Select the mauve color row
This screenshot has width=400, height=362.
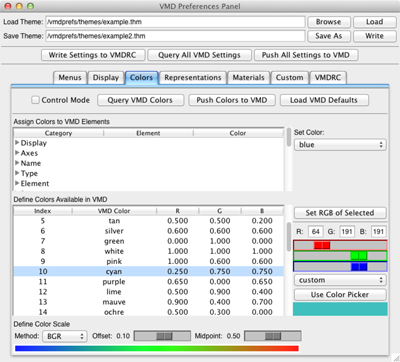tap(149, 302)
